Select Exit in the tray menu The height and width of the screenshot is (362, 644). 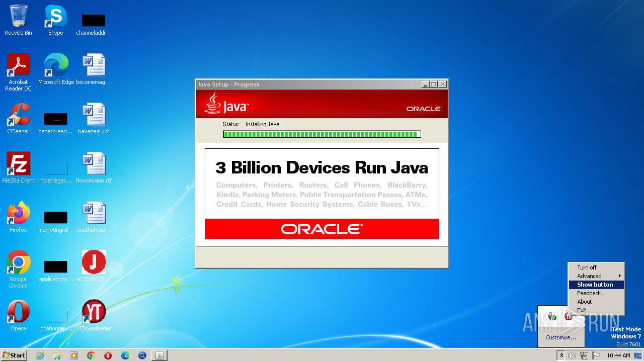click(596, 310)
